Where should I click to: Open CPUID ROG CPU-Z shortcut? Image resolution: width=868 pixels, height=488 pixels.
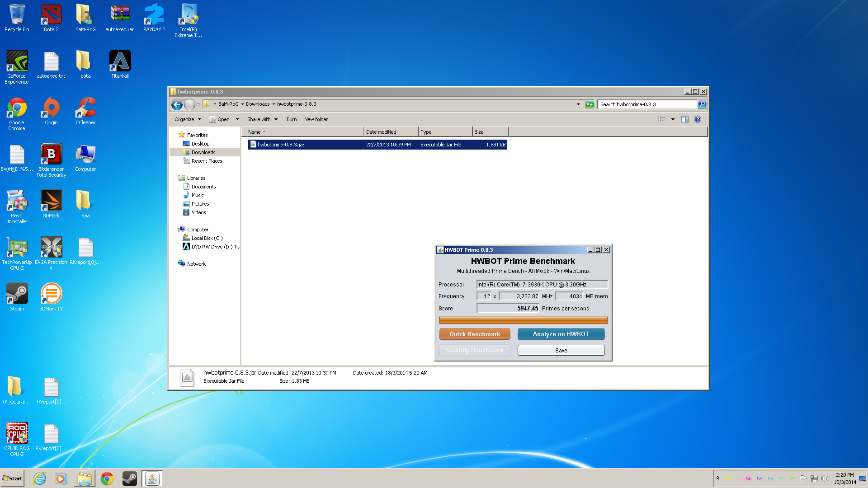(17, 439)
